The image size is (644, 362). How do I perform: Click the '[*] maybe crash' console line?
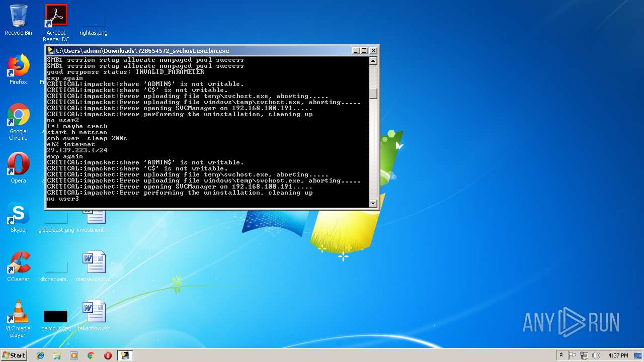coord(77,126)
